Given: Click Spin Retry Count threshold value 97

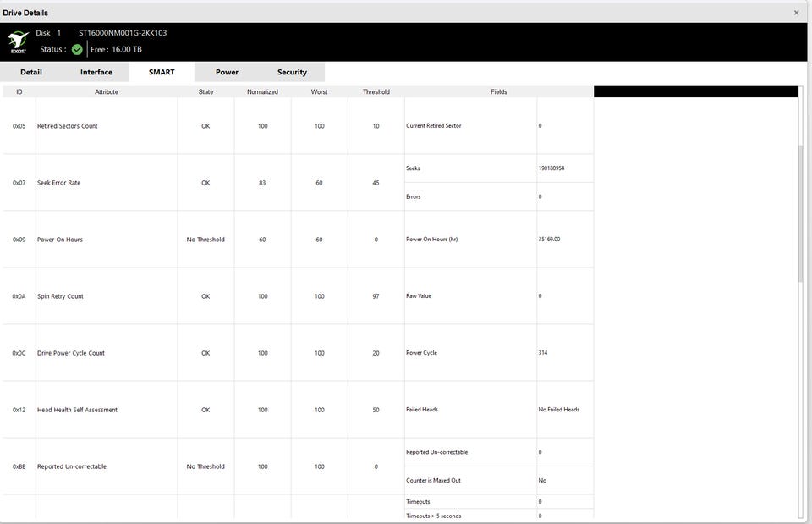Looking at the screenshot, I should click(376, 296).
